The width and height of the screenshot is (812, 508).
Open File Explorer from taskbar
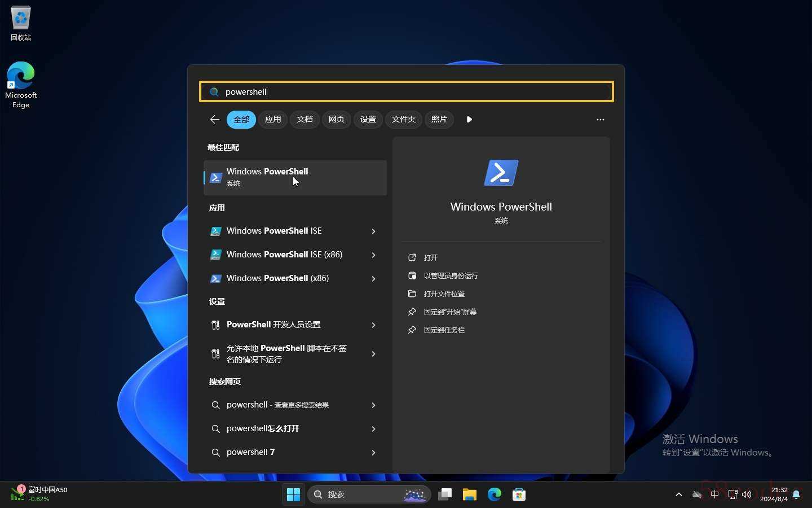[x=470, y=494]
